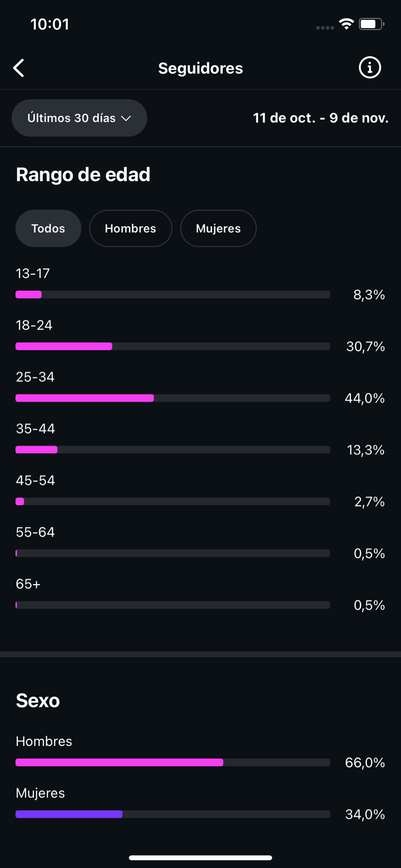Tap the Wi-Fi status icon
Viewport: 401px width, 868px height.
[346, 24]
